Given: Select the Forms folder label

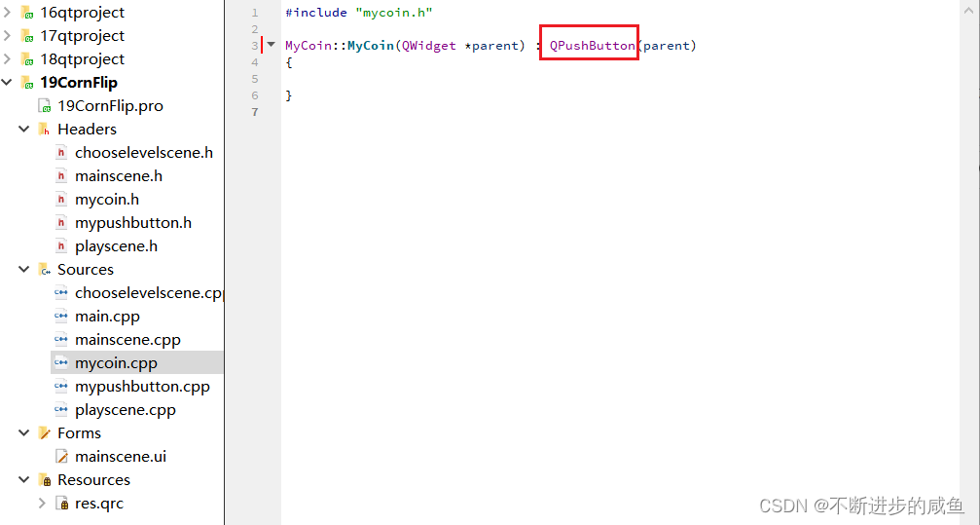Looking at the screenshot, I should [80, 433].
